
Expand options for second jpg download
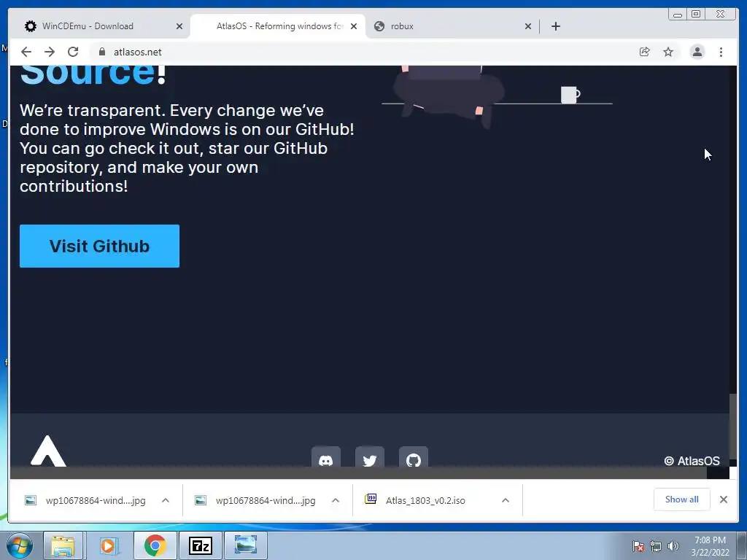point(336,500)
